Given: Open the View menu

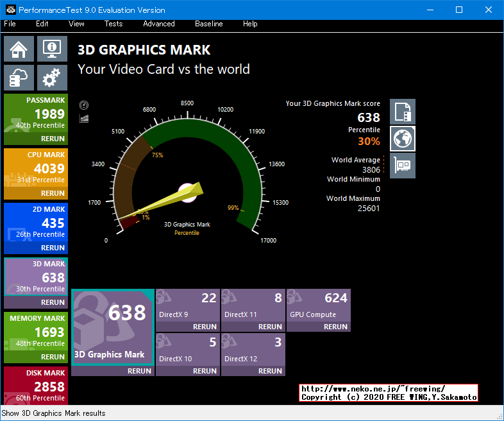Looking at the screenshot, I should point(76,24).
